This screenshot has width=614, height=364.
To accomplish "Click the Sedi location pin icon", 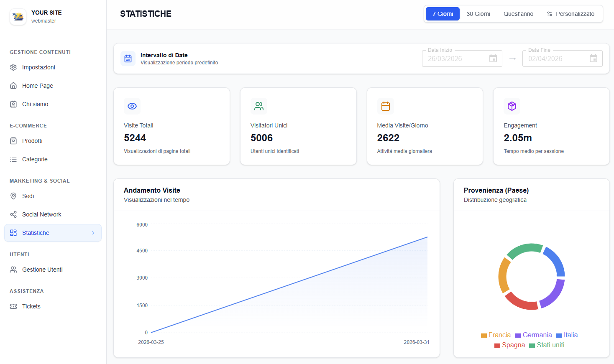I will pos(13,196).
